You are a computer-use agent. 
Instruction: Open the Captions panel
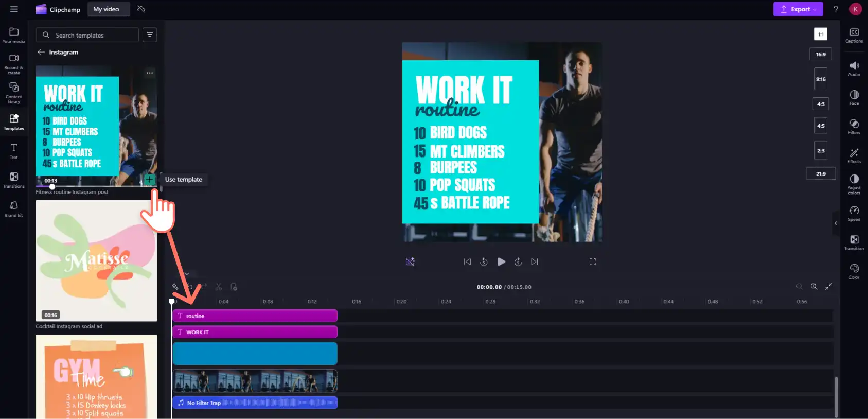tap(854, 36)
